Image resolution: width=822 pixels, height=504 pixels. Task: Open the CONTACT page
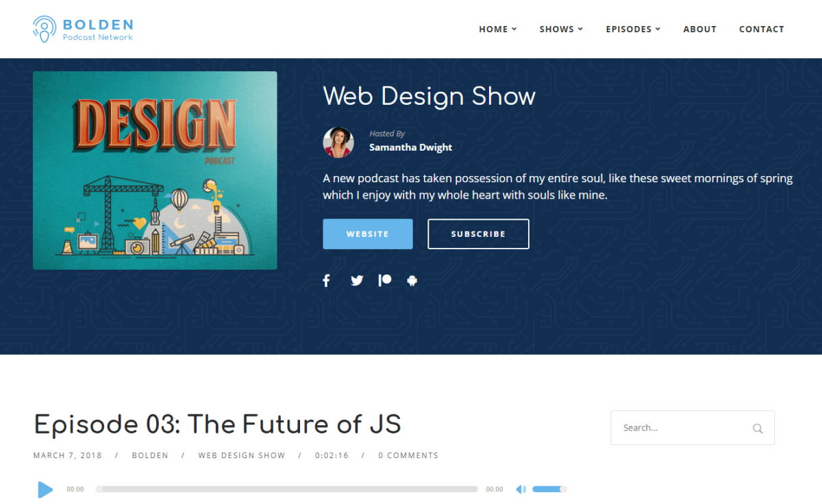[762, 29]
